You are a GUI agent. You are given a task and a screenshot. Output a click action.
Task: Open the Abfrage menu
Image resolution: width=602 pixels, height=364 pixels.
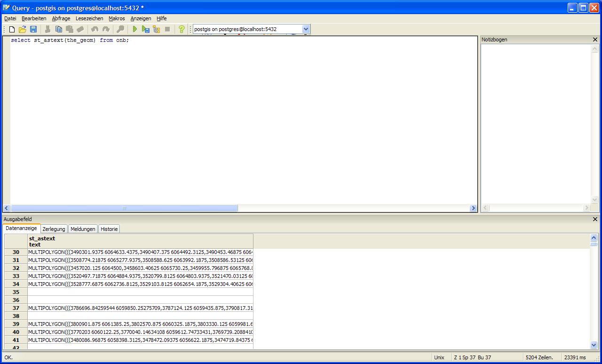pyautogui.click(x=61, y=18)
